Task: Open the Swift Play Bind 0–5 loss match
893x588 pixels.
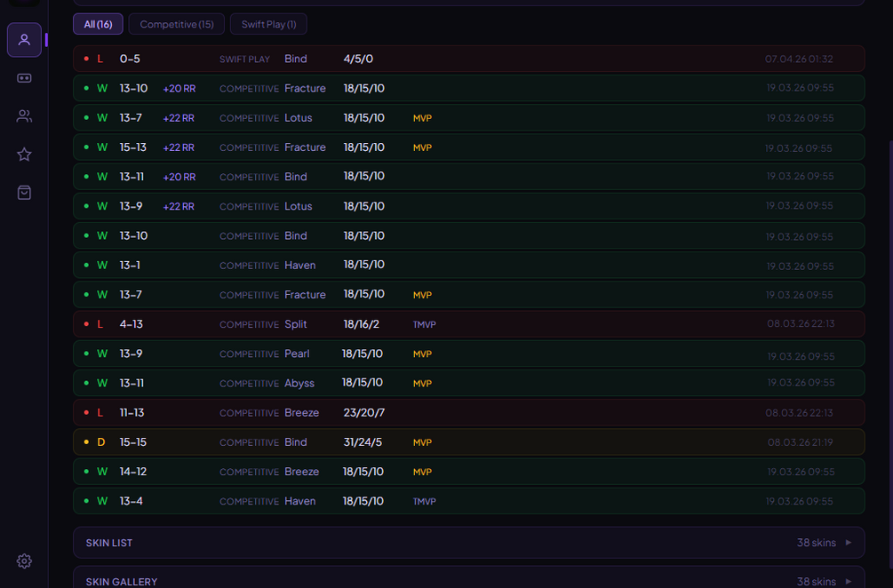Action: (468, 59)
